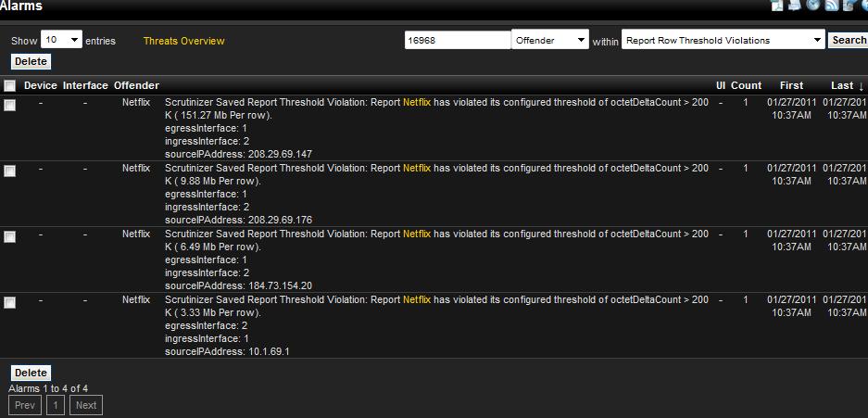
Task: Click the '( 3.33 Mb Per row)' text
Action: 218,313
